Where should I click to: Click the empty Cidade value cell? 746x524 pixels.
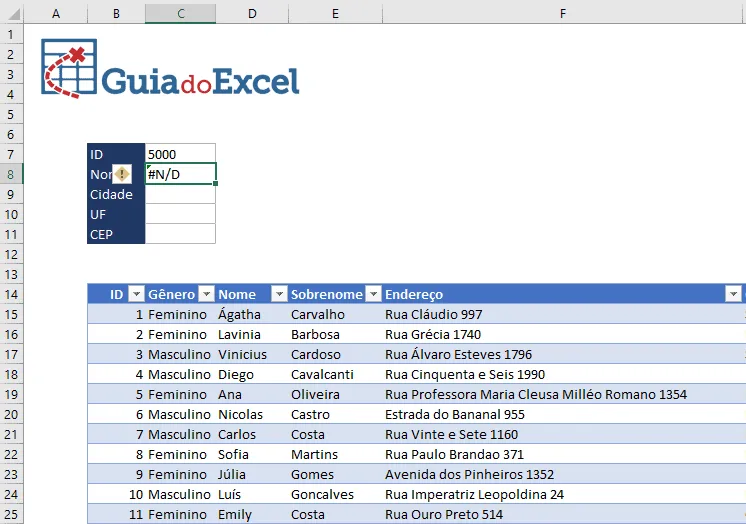coord(180,194)
